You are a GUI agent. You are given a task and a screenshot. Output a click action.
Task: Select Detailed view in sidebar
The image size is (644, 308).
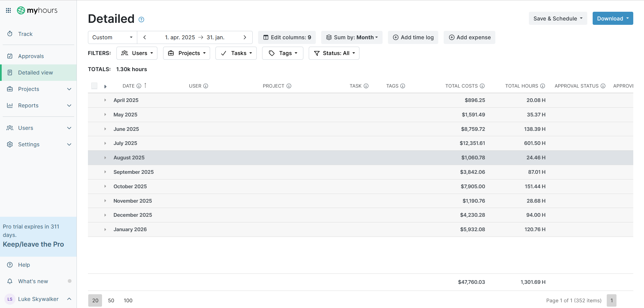(38, 72)
